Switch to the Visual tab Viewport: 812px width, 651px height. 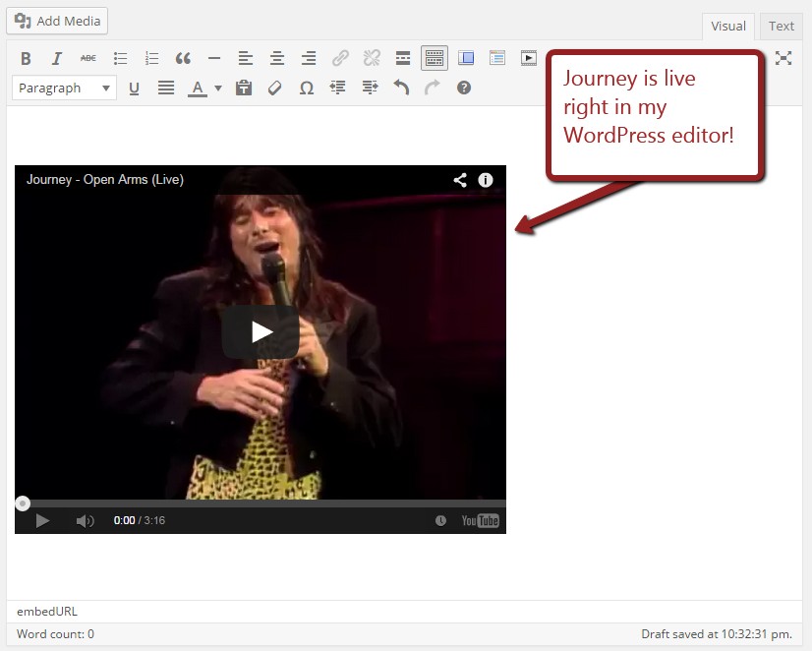pos(728,26)
